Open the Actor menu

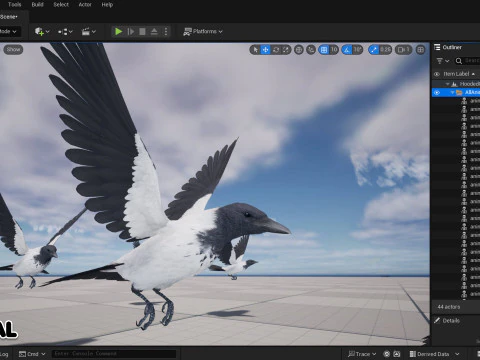pos(85,5)
